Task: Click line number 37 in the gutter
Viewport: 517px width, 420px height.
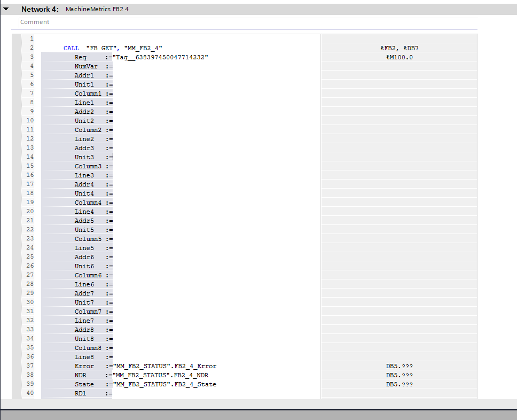Action: [30, 365]
